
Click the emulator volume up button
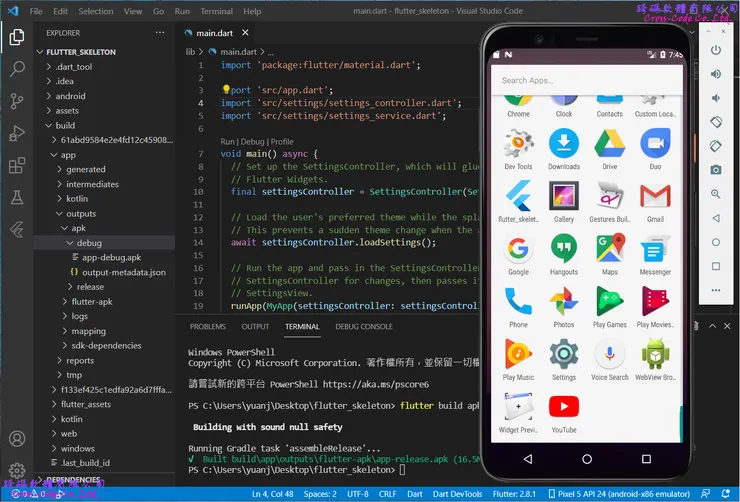716,74
